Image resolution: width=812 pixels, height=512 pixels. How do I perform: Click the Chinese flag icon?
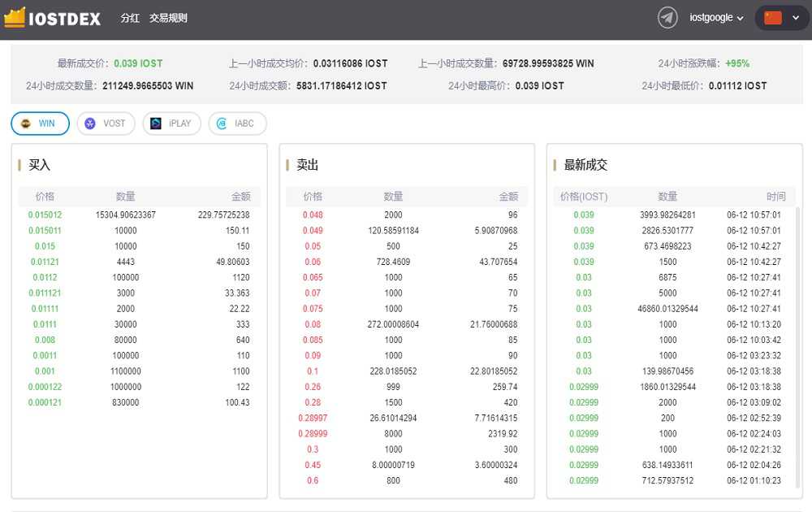(773, 18)
